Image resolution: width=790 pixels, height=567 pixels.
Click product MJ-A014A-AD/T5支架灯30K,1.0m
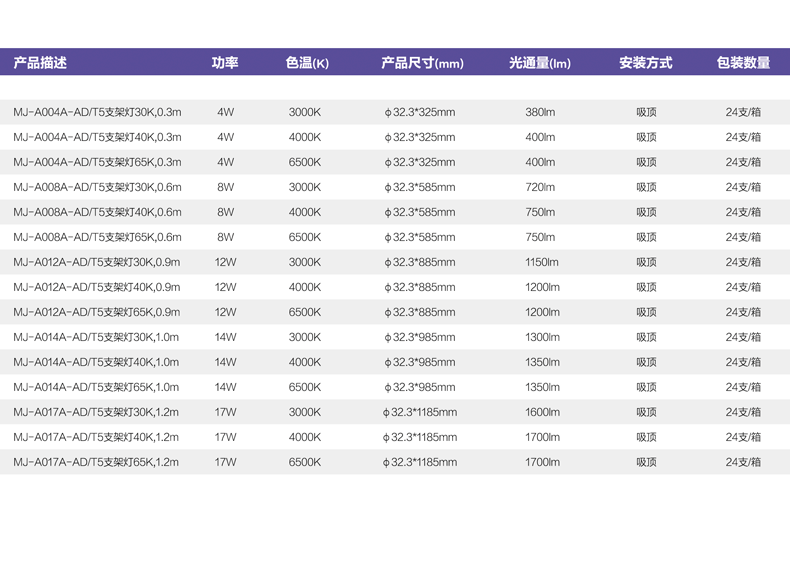(96, 337)
